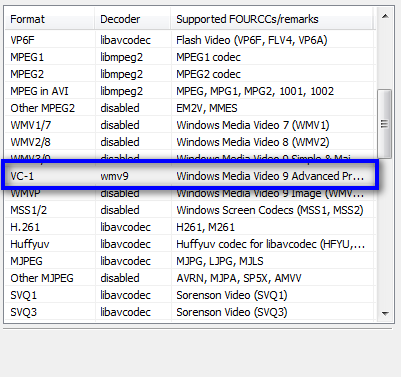Image resolution: width=401 pixels, height=377 pixels.
Task: Select the Other MJPEG row
Action: (190, 278)
